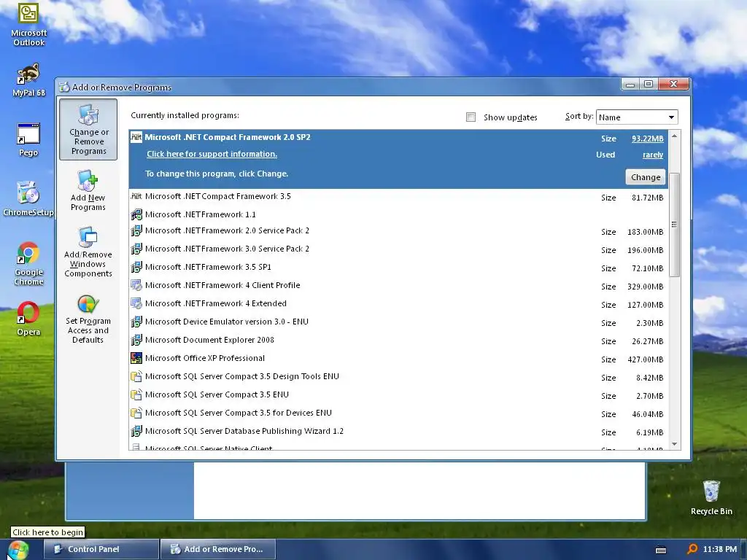Select Microsoft .NET Compact Framework 3.5 row text
The height and width of the screenshot is (560, 747).
point(217,196)
